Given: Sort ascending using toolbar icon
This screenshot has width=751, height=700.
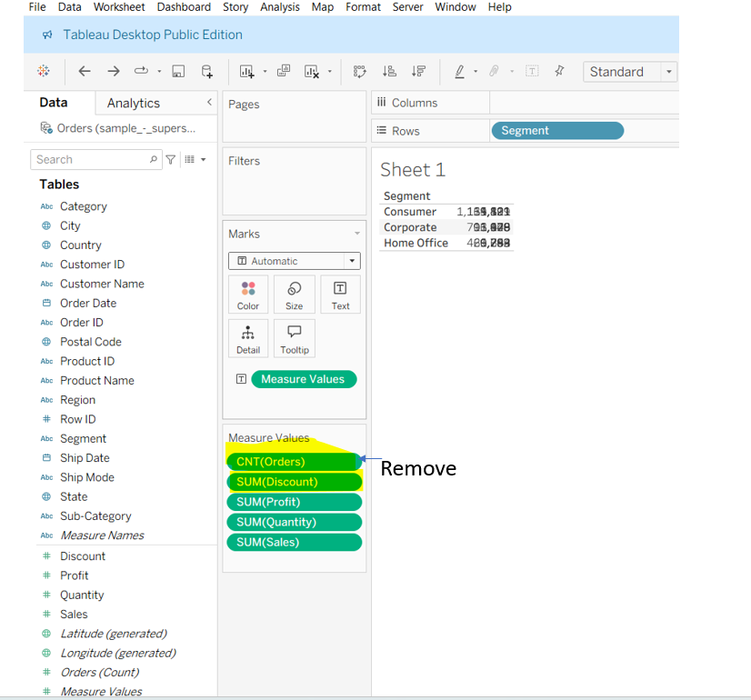Looking at the screenshot, I should pos(389,71).
